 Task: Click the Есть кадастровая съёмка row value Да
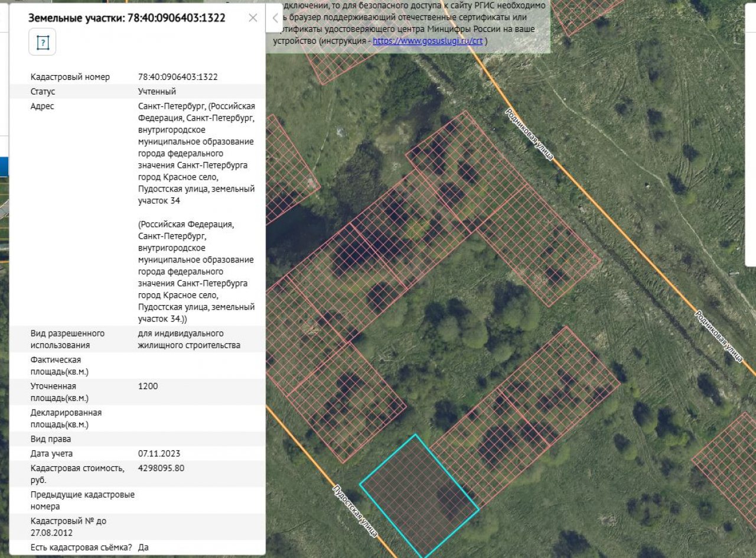click(144, 547)
